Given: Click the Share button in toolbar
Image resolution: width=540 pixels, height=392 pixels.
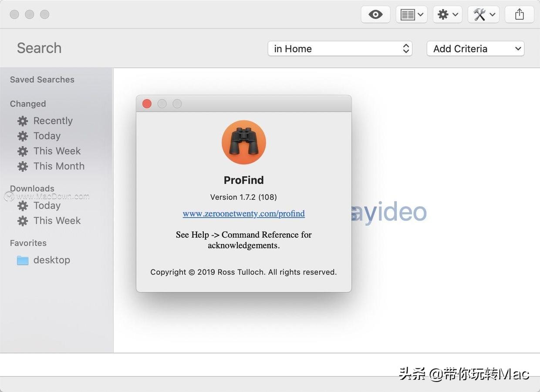Looking at the screenshot, I should pyautogui.click(x=520, y=15).
